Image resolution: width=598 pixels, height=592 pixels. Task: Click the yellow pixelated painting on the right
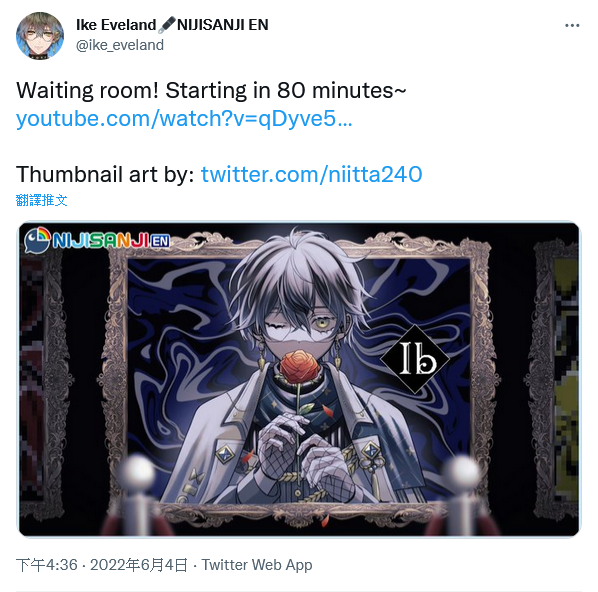pyautogui.click(x=566, y=380)
